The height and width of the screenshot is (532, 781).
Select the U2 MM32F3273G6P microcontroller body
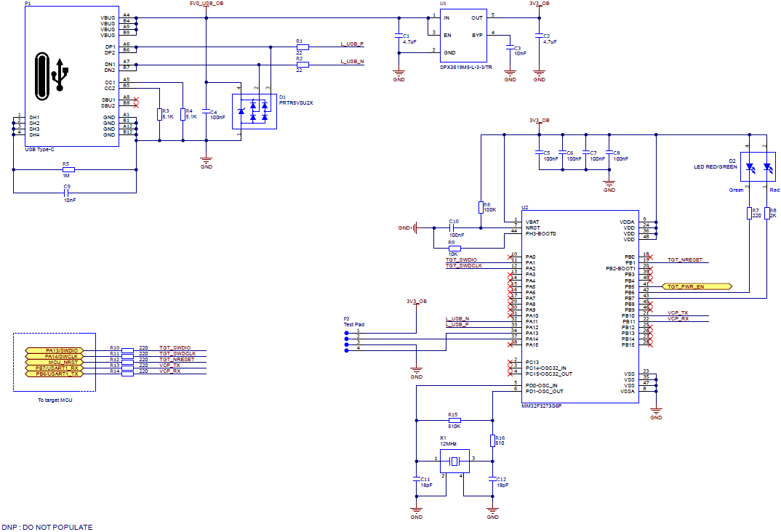tap(573, 305)
